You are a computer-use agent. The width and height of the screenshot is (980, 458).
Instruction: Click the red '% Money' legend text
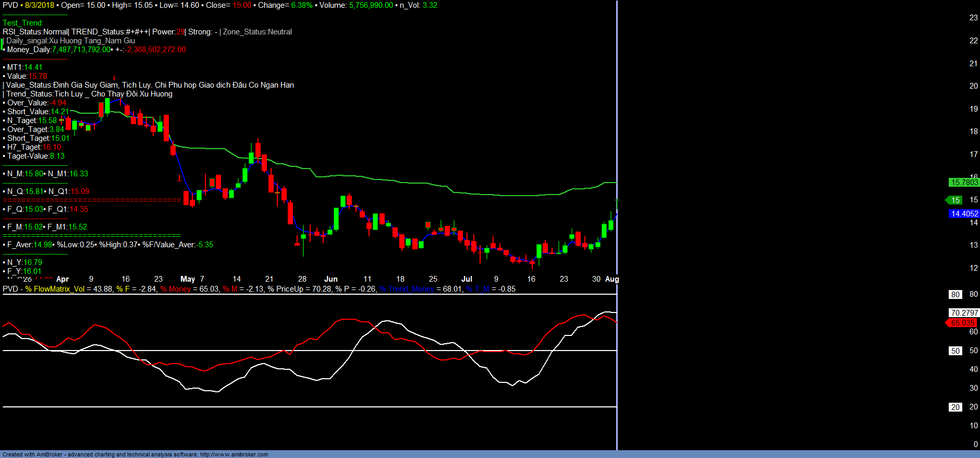pos(176,289)
